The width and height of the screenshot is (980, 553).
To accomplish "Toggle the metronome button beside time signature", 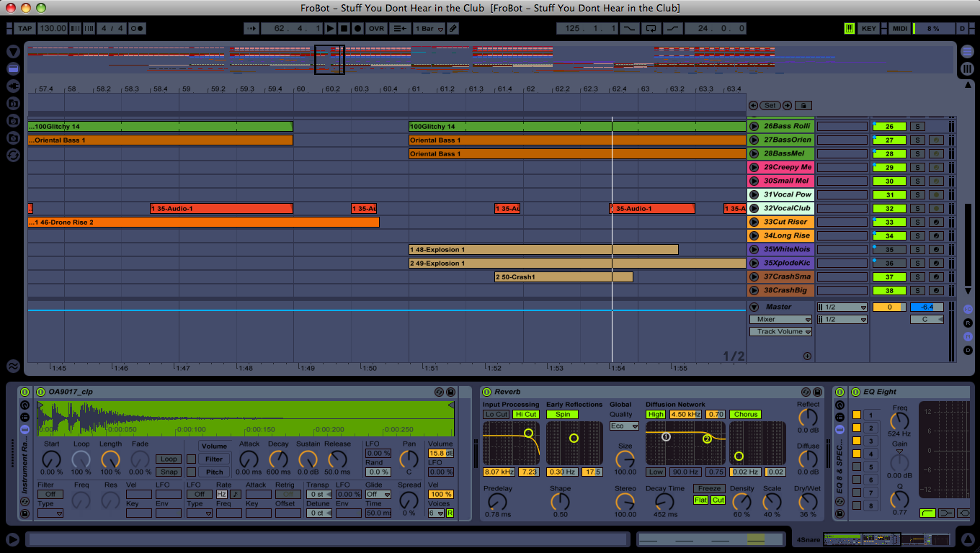I will [136, 29].
